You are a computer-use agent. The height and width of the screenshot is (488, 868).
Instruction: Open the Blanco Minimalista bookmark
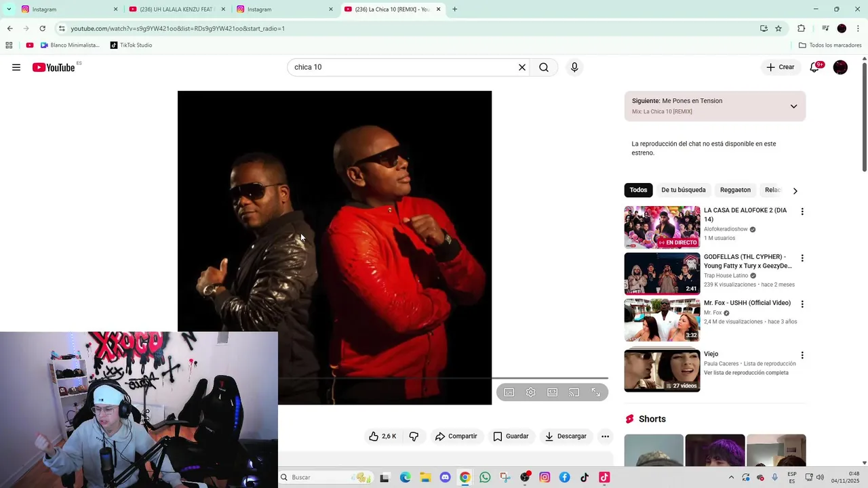70,45
